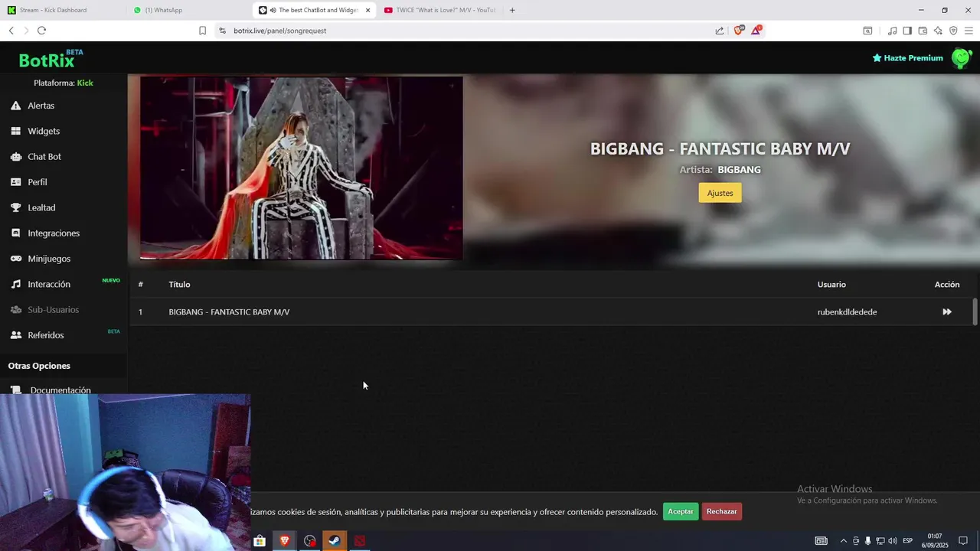Click the Hazte Premium link

(907, 58)
